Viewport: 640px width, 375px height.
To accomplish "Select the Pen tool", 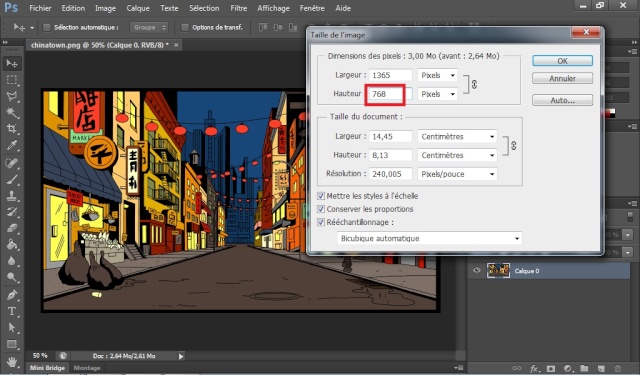I will coord(12,295).
